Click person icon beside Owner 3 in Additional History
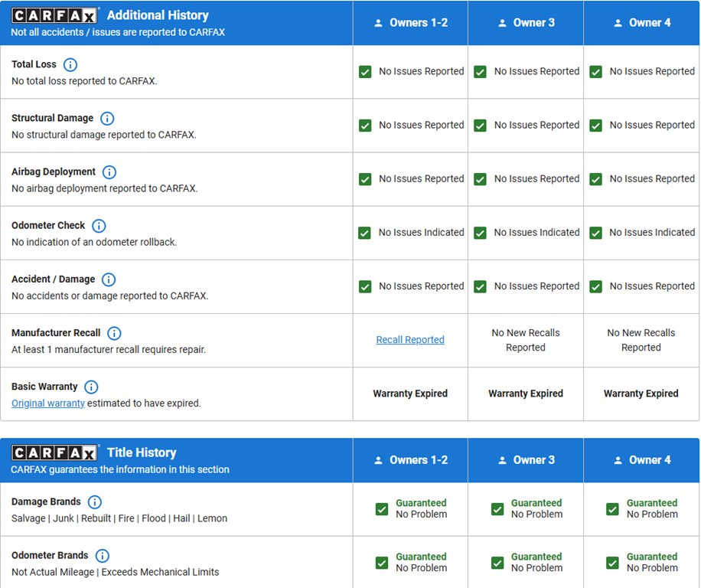The width and height of the screenshot is (701, 588). click(502, 23)
